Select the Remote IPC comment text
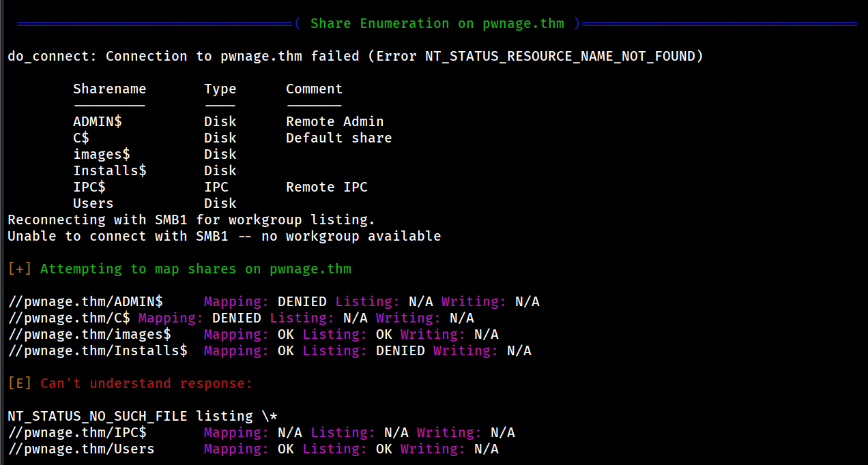This screenshot has width=868, height=465. 326,187
